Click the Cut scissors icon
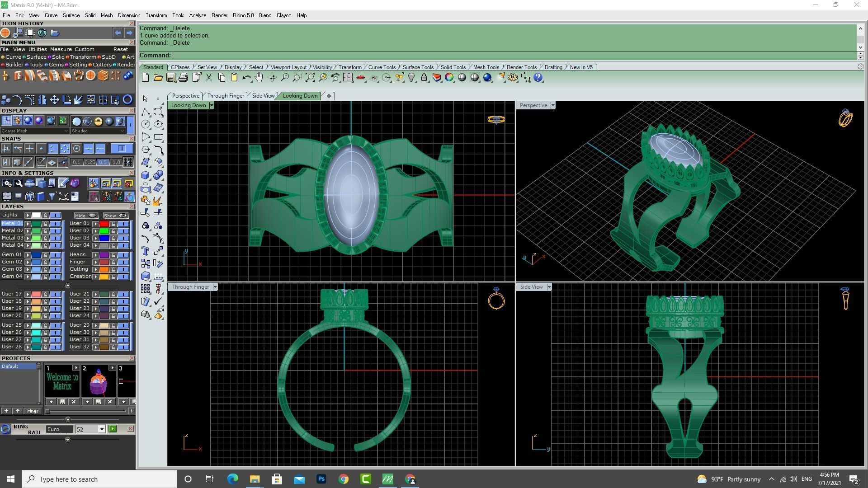 (209, 78)
